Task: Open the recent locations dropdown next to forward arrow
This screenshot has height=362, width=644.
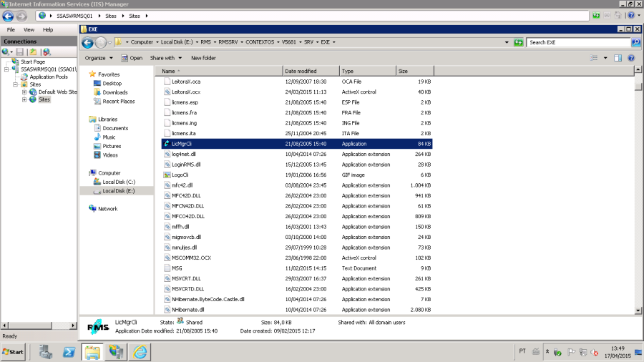Action: (x=109, y=42)
